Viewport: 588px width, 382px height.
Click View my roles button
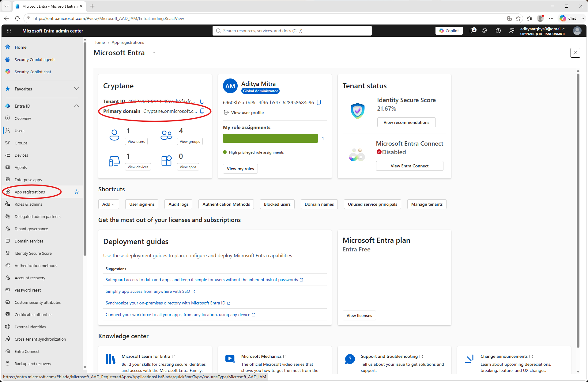click(x=240, y=169)
